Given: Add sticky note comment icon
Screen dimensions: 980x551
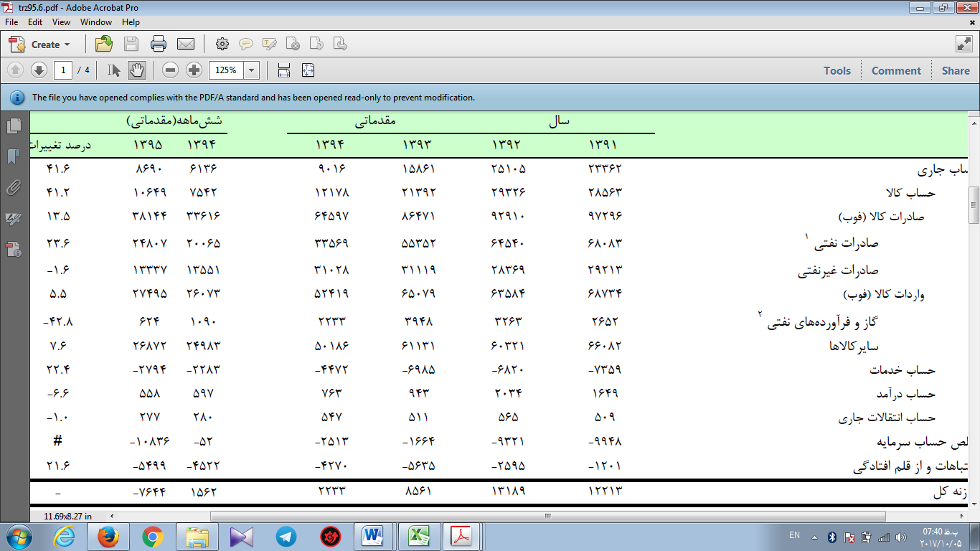Looking at the screenshot, I should coord(245,44).
